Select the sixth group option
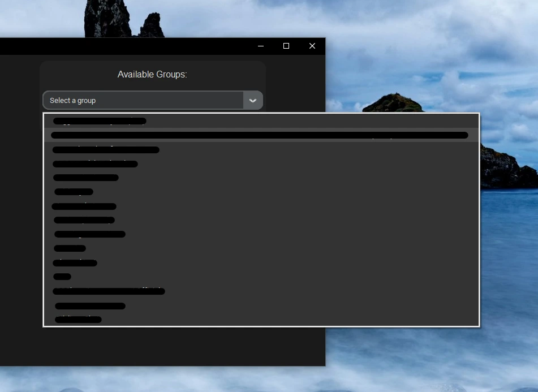 [x=74, y=192]
